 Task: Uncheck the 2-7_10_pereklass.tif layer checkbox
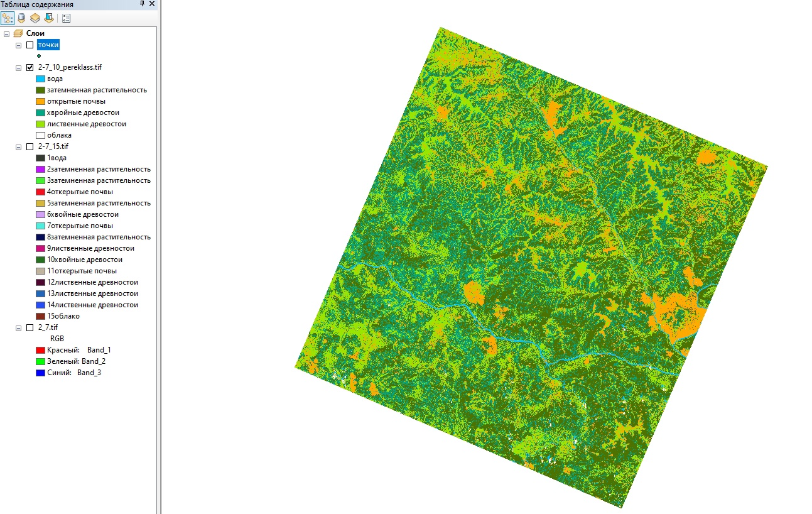tap(30, 67)
